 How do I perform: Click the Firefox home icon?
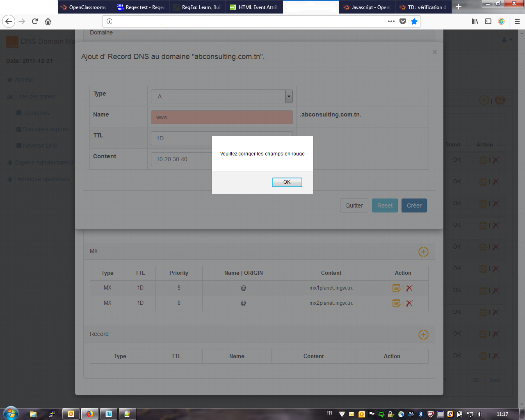(48, 21)
